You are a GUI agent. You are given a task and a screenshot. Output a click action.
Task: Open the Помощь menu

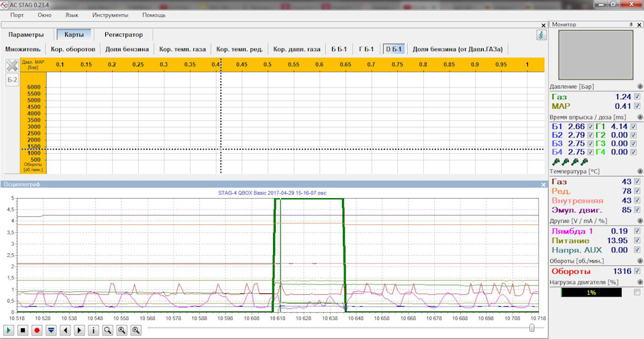pyautogui.click(x=154, y=15)
